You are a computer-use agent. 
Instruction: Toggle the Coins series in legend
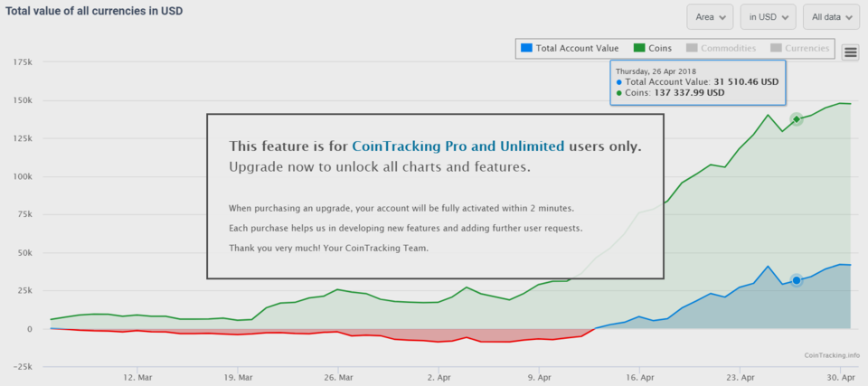(x=653, y=48)
